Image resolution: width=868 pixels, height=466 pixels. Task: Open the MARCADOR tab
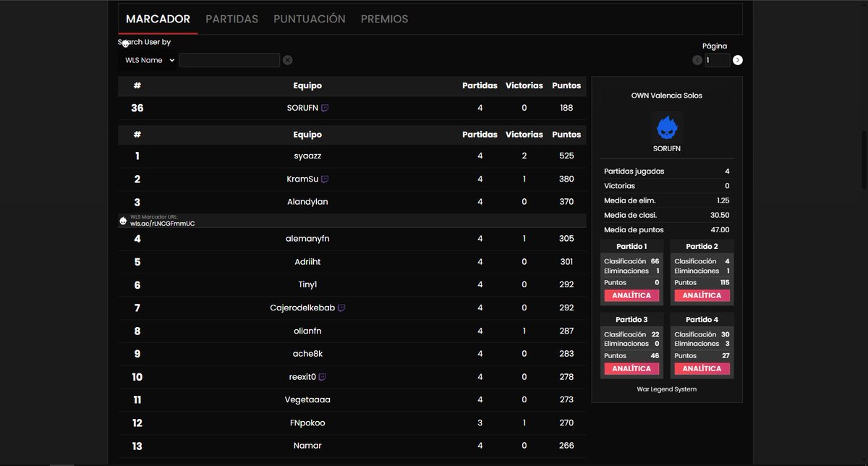(x=158, y=20)
